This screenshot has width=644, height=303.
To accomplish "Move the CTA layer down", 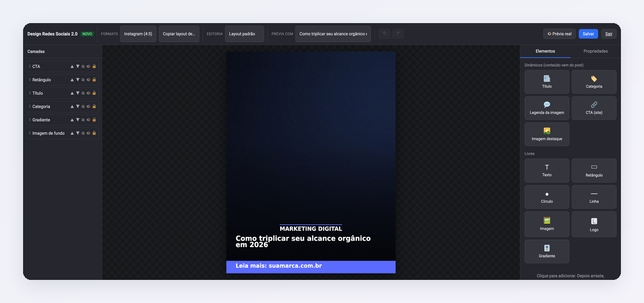I will tap(77, 67).
